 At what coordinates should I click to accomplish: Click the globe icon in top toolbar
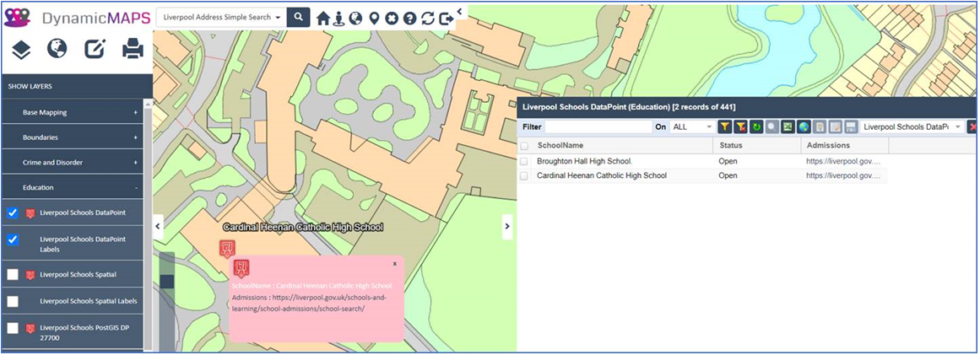tap(356, 19)
